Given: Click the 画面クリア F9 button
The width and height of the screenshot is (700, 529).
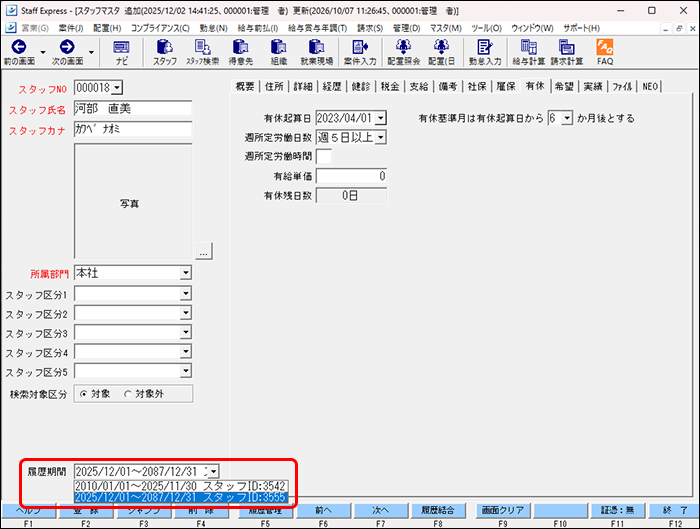Looking at the screenshot, I should [503, 510].
